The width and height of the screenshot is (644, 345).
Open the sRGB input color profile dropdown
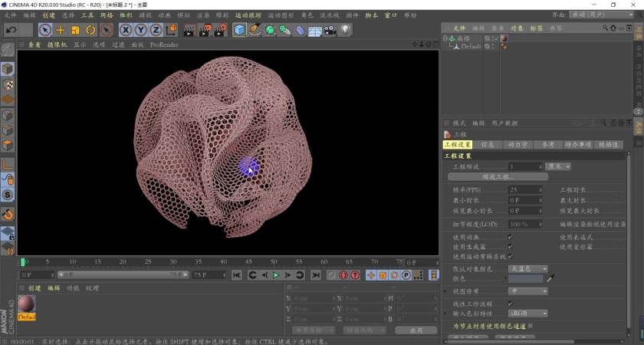tap(528, 313)
